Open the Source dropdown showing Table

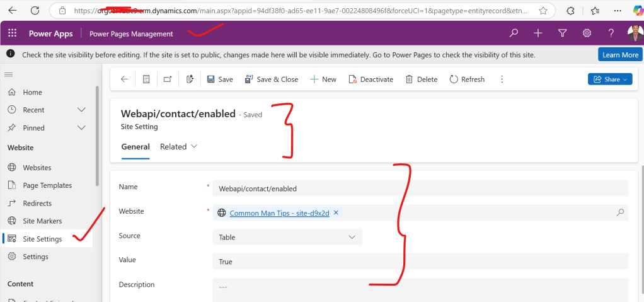[x=287, y=237]
